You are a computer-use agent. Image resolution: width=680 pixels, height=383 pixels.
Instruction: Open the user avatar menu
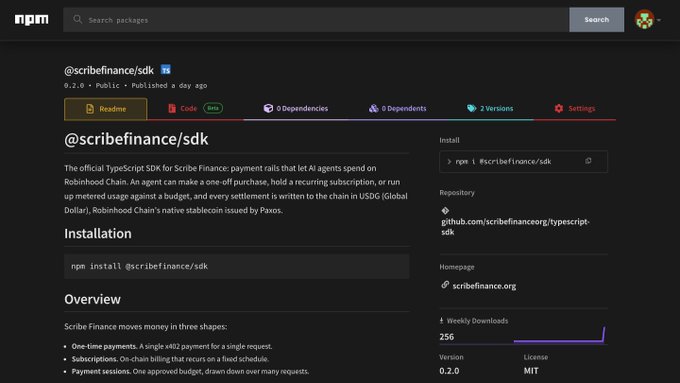[x=644, y=20]
